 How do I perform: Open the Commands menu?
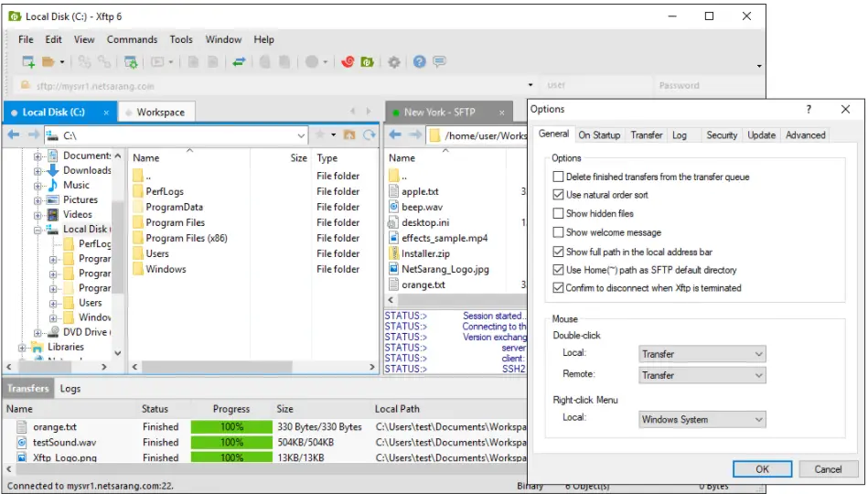(132, 39)
